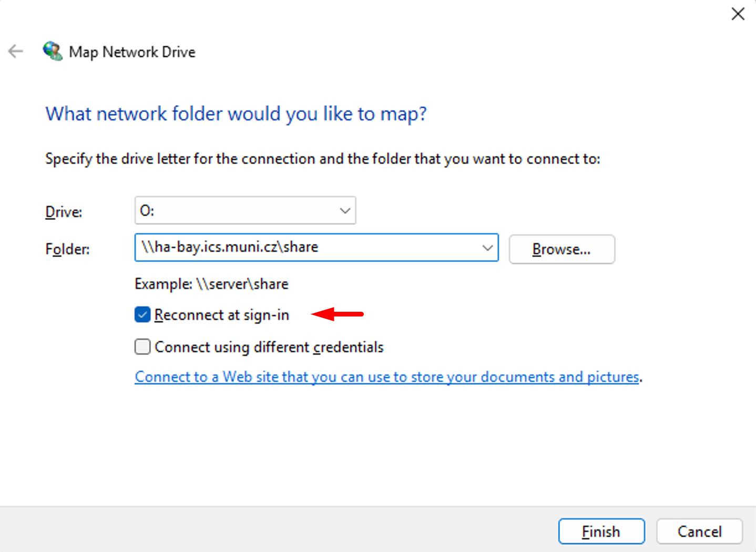
Task: Open the Connect to a Web site link
Action: point(387,377)
